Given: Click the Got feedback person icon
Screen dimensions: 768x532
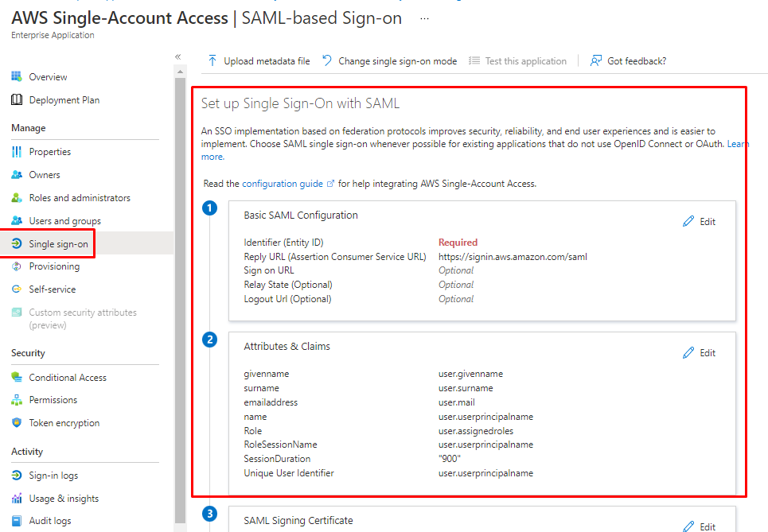Looking at the screenshot, I should 595,61.
